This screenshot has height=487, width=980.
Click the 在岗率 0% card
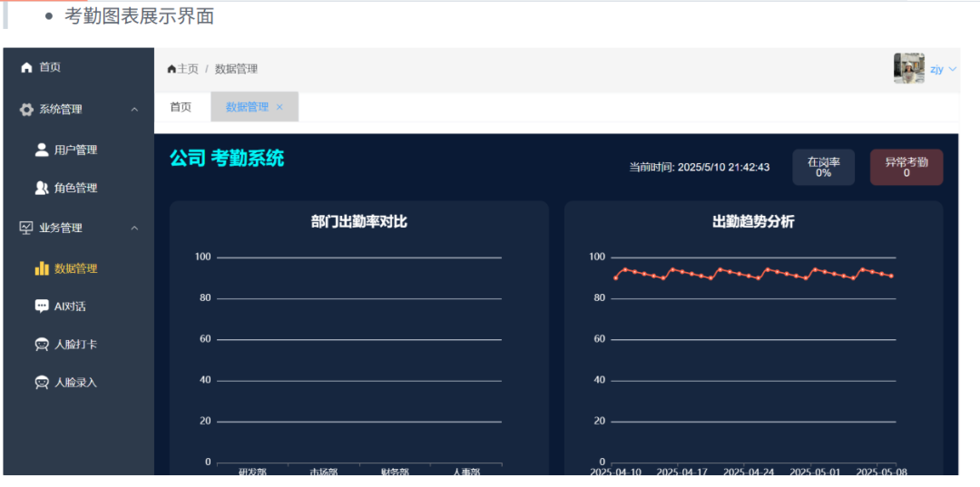(823, 168)
